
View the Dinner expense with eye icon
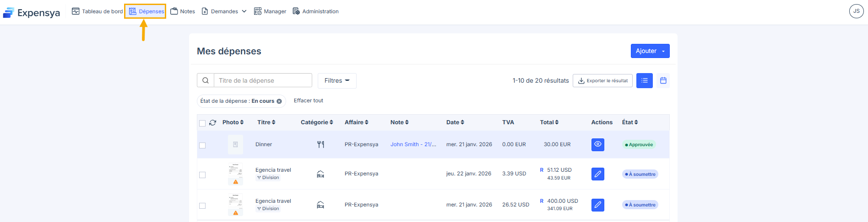(597, 144)
